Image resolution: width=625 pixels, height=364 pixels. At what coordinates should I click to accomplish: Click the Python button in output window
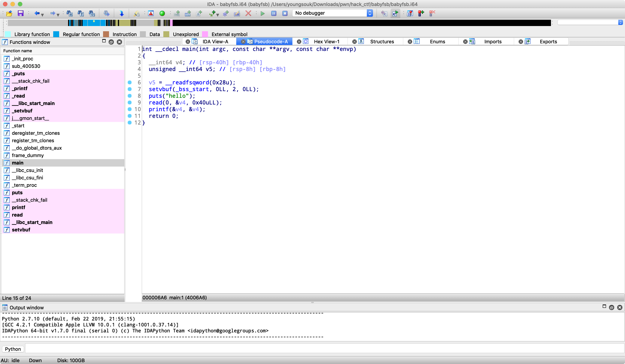13,349
